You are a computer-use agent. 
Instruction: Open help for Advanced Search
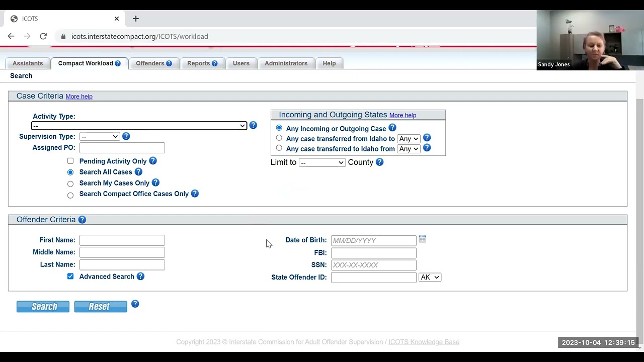[x=140, y=276]
